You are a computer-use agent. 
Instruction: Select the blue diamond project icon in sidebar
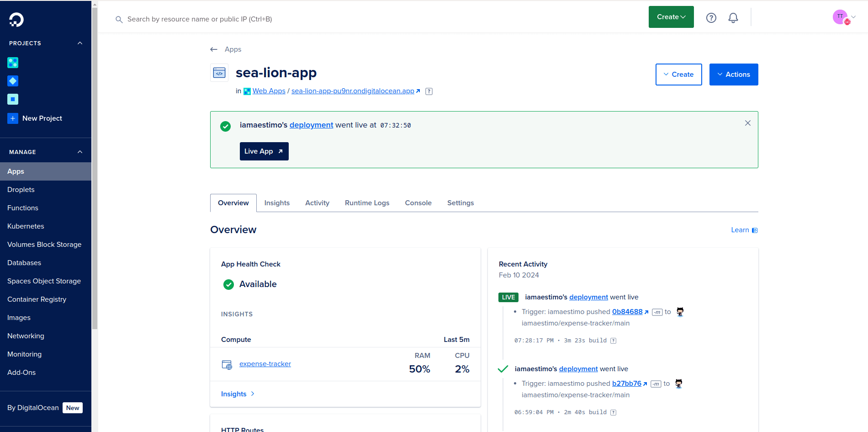coord(12,81)
